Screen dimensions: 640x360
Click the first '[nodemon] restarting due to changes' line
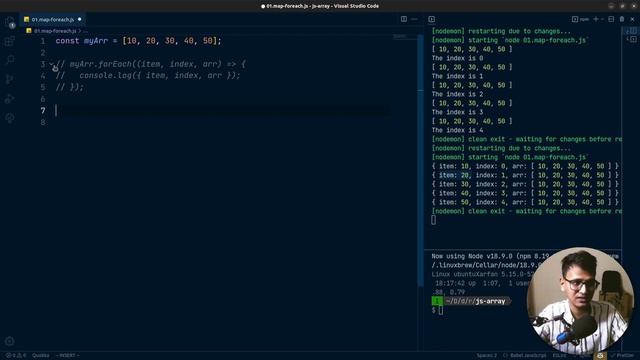point(501,31)
